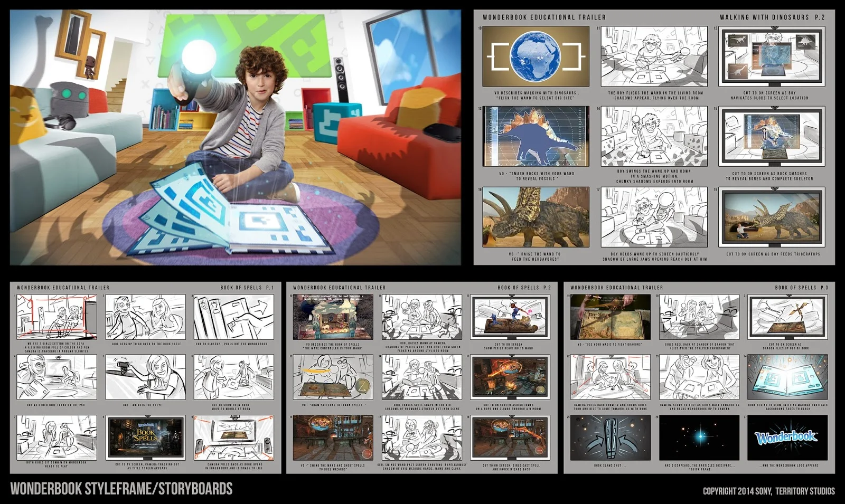
Task: Click the Walking With Dinosaurs P.2 title
Action: coord(772,17)
